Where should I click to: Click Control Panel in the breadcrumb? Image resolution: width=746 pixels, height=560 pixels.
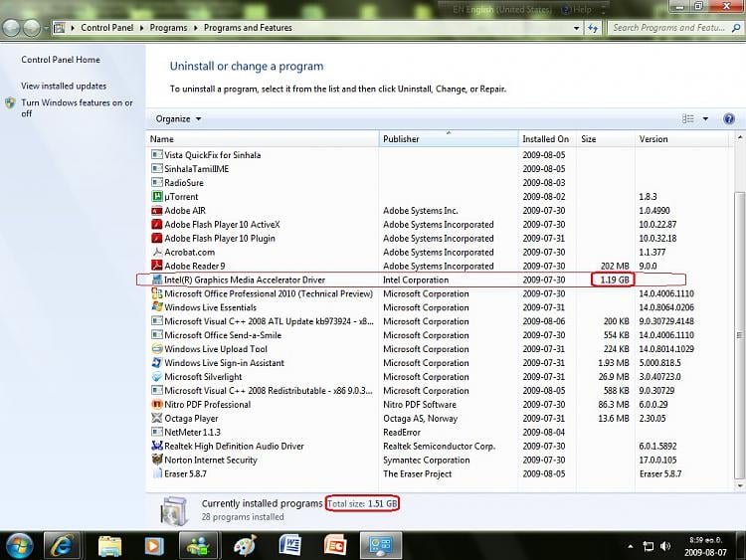click(107, 28)
